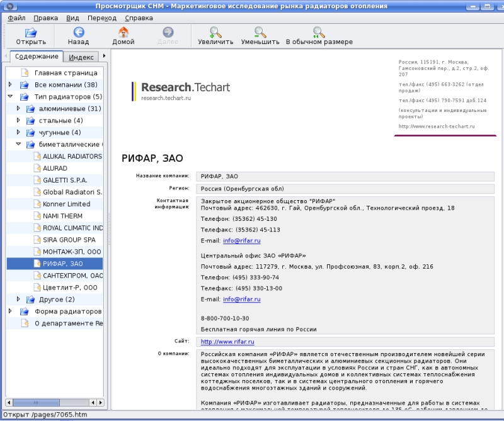The height and width of the screenshot is (421, 504).
Task: Go back with the Назад arrow icon
Action: click(79, 32)
